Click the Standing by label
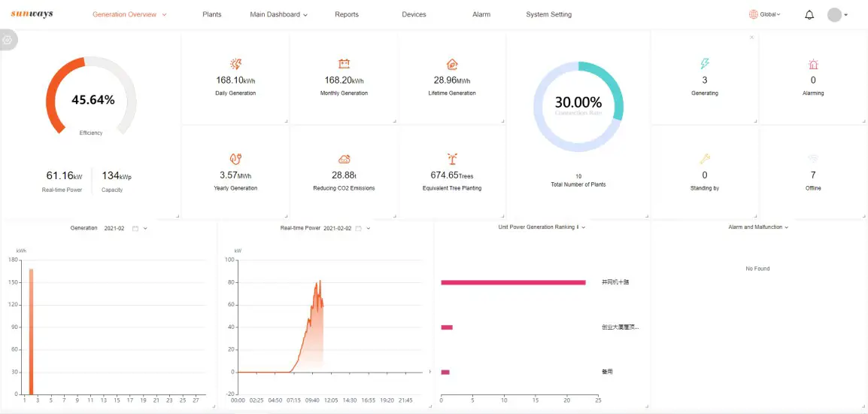Image resolution: width=868 pixels, height=414 pixels. (705, 188)
